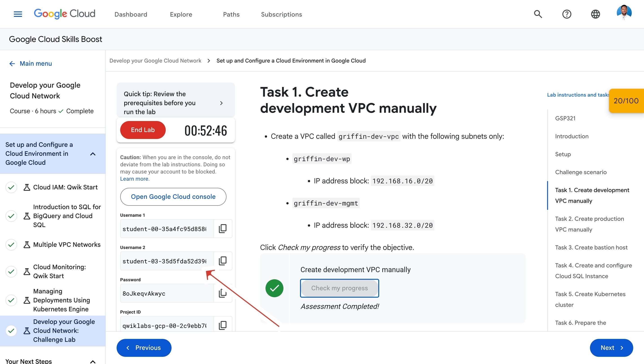Click the completion check beside Cloud IAM

11,187
